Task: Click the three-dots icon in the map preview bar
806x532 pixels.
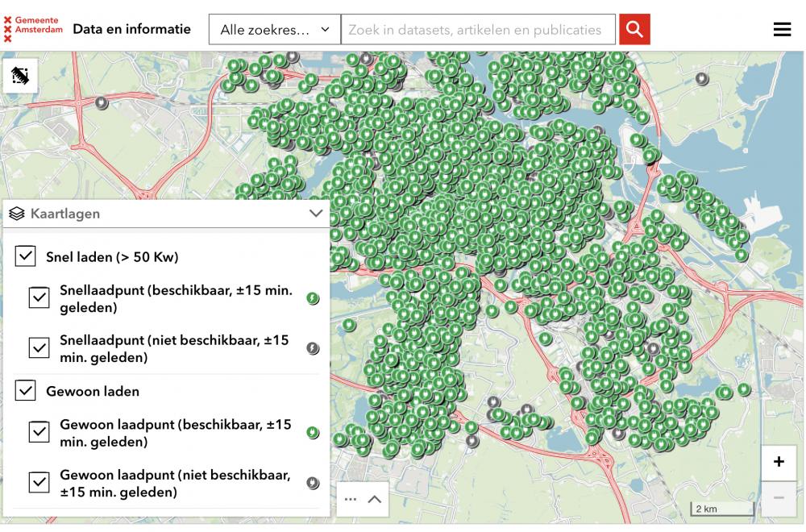Action: (x=351, y=499)
